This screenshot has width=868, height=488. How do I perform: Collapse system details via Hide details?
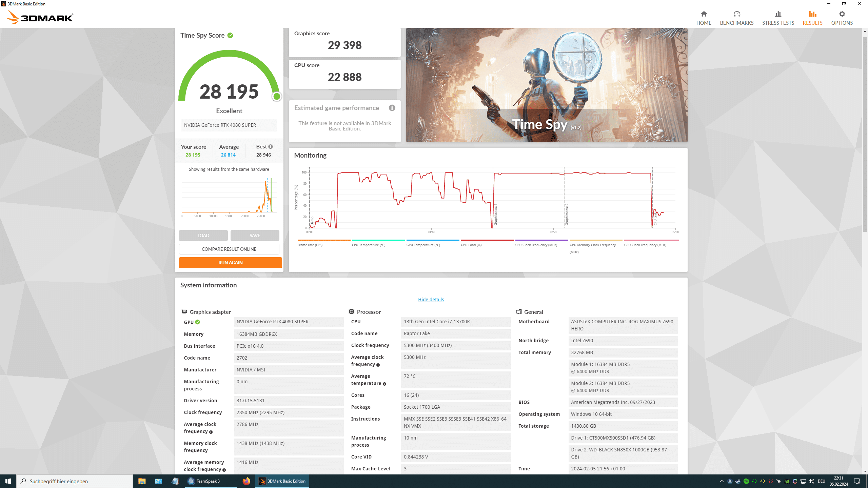[431, 300]
